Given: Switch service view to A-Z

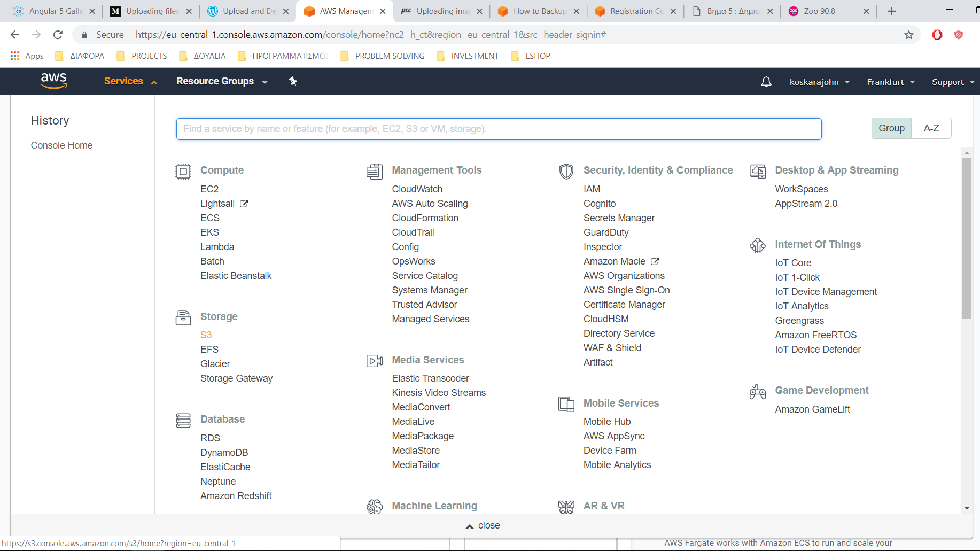Looking at the screenshot, I should click(x=931, y=128).
